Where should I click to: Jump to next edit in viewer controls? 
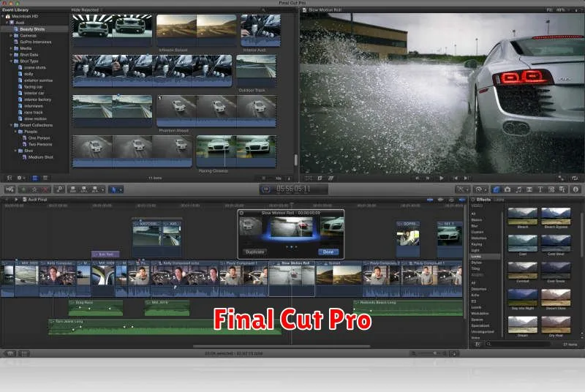(x=466, y=178)
